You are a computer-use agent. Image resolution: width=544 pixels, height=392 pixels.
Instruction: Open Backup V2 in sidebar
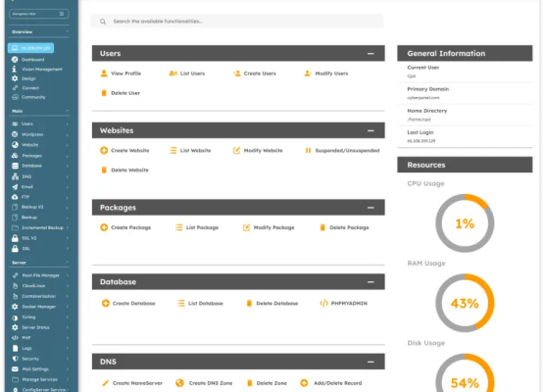click(39, 207)
